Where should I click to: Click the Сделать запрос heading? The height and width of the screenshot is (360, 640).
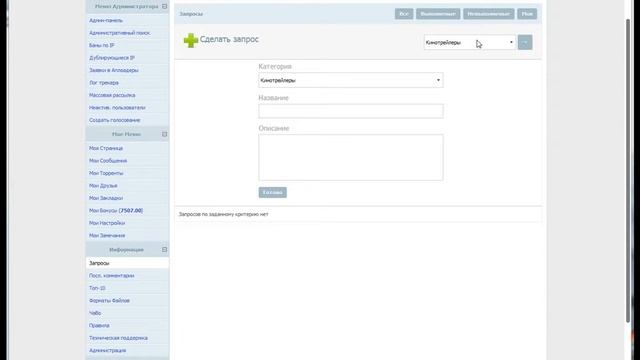point(229,40)
